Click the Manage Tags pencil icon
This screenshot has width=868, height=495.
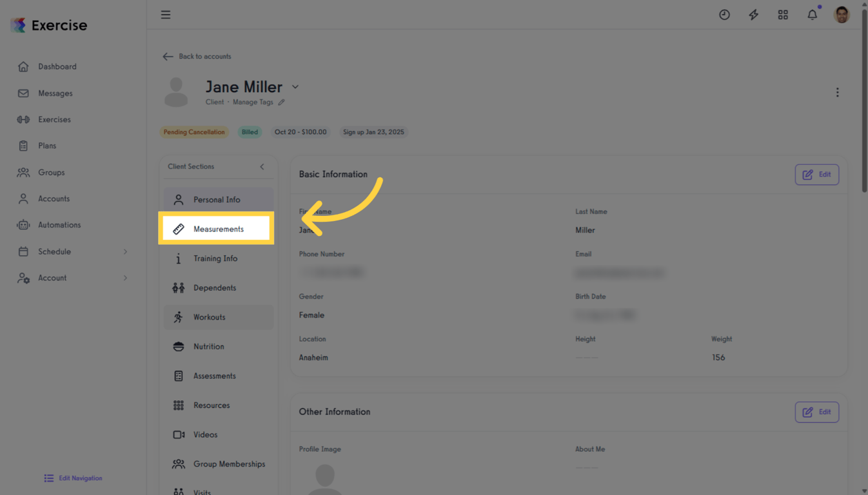click(282, 102)
